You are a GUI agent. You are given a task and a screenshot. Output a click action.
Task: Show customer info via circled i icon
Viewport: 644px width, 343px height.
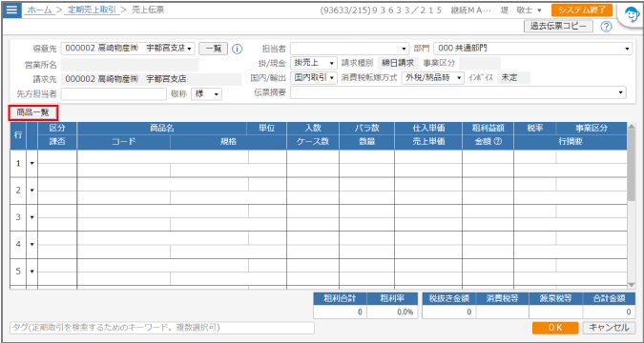[x=237, y=49]
